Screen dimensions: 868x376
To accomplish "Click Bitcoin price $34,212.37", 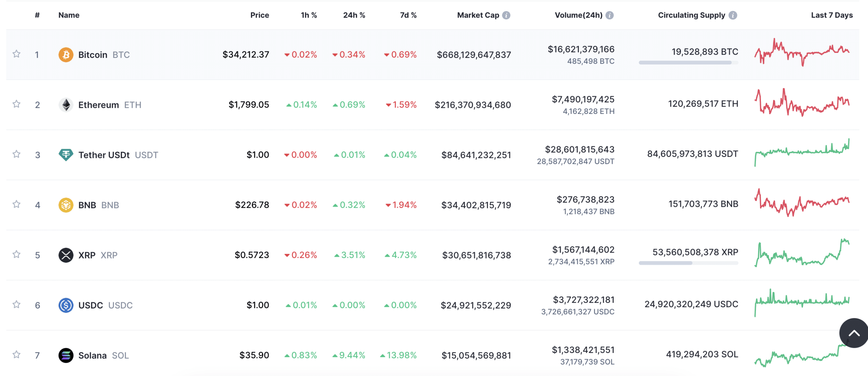I will click(246, 55).
